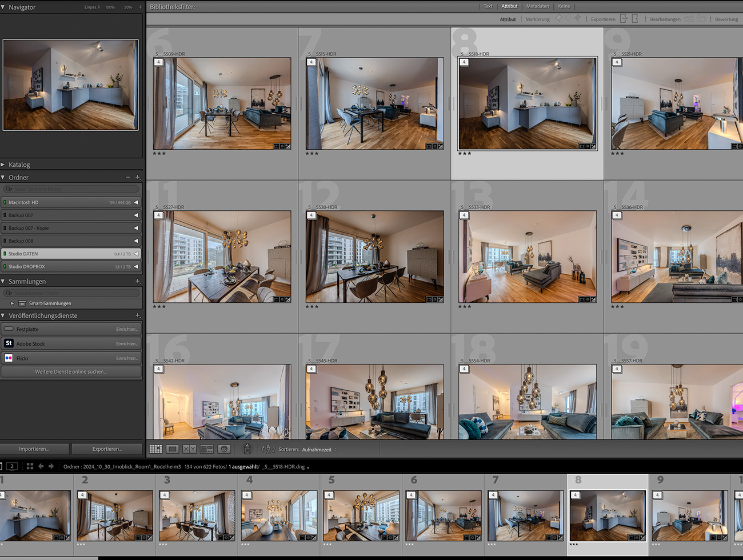Select the _5__5530-HDR thumbnail
The height and width of the screenshot is (560, 743).
point(374,257)
